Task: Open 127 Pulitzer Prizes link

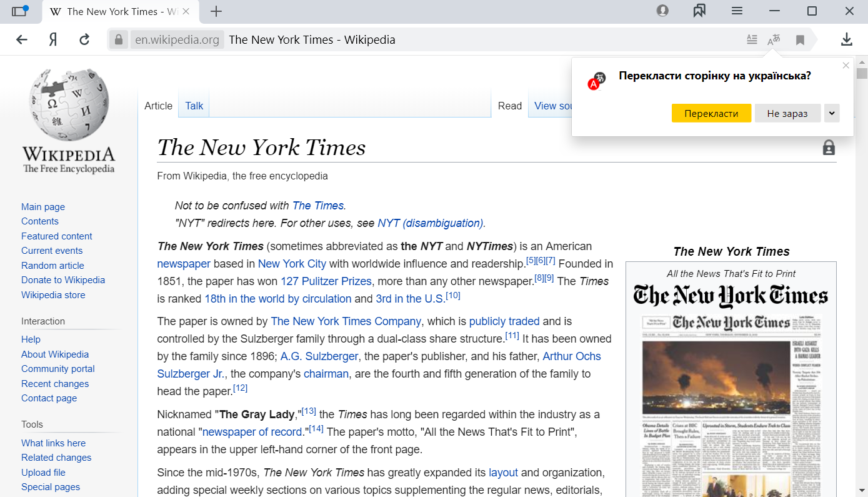Action: pyautogui.click(x=326, y=281)
